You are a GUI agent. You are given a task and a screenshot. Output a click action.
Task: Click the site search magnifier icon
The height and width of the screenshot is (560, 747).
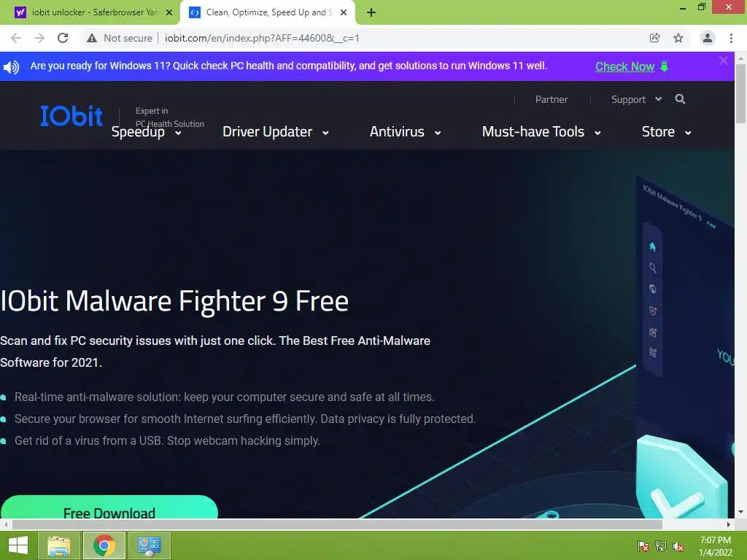[681, 99]
